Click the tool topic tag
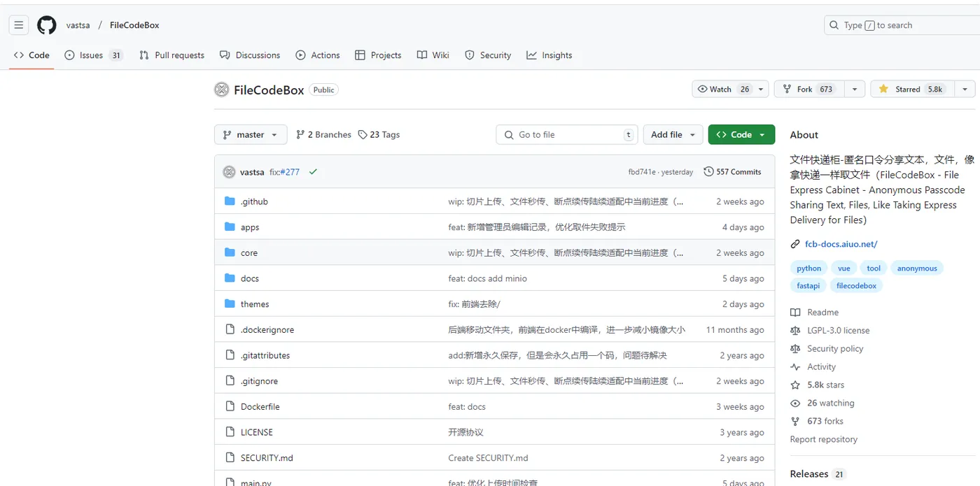Viewport: 980px width, 486px height. (x=874, y=269)
